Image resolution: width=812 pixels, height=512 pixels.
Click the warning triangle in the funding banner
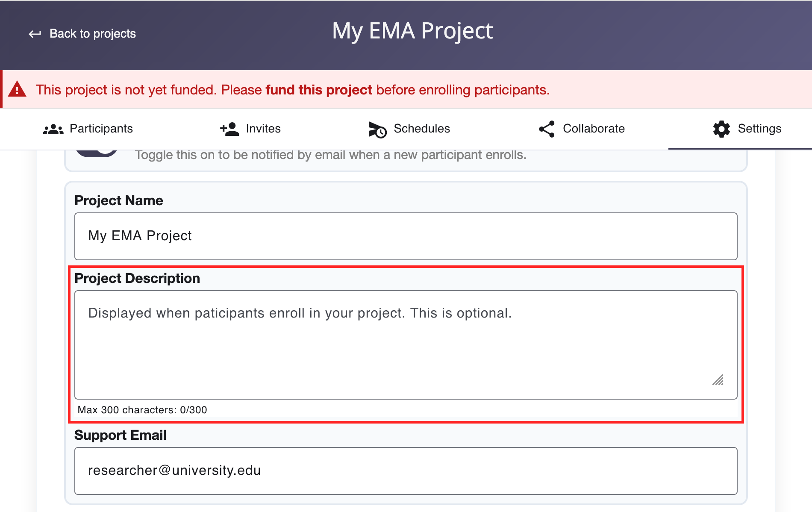click(x=18, y=89)
